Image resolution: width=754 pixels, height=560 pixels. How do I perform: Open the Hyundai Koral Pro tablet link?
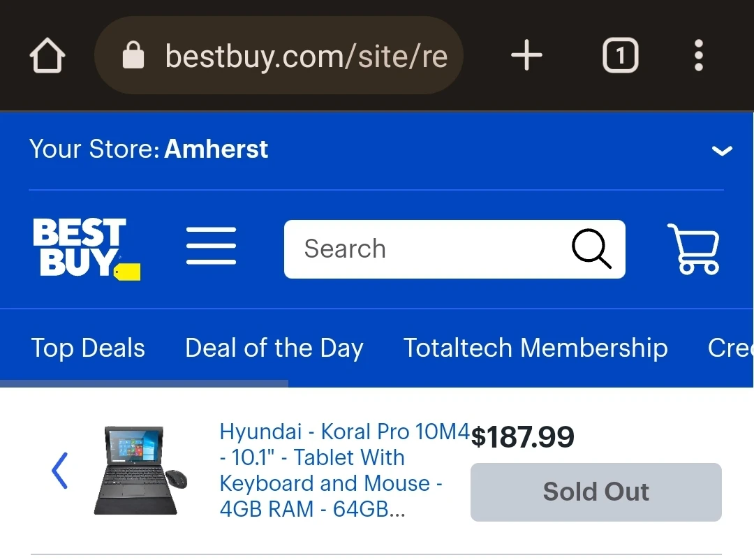pos(343,470)
